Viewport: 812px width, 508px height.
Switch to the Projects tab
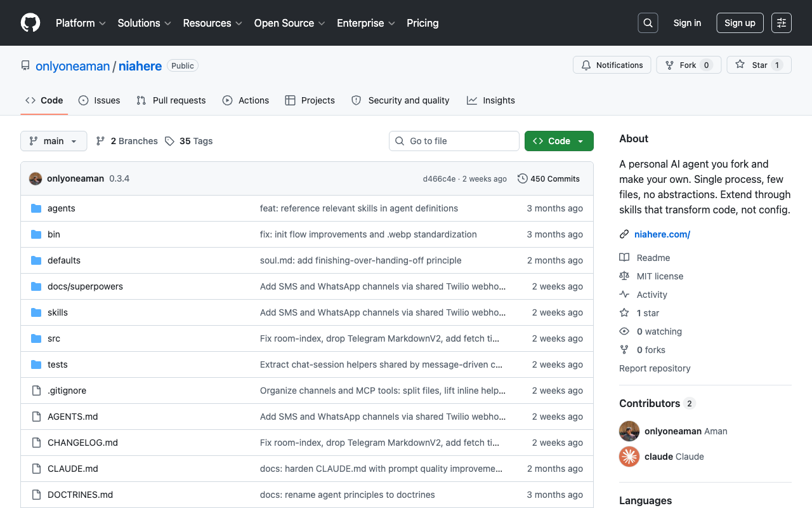coord(310,100)
